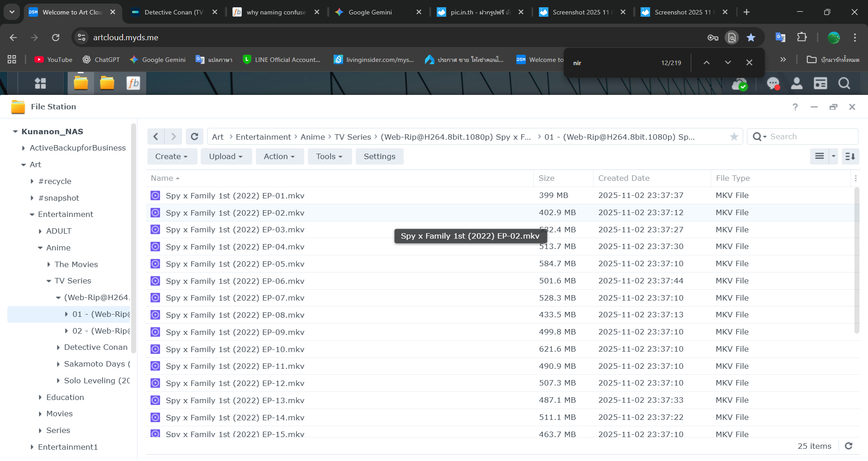This screenshot has height=461, width=868.
Task: Switch to the Google Gemini browser tab
Action: pyautogui.click(x=370, y=12)
